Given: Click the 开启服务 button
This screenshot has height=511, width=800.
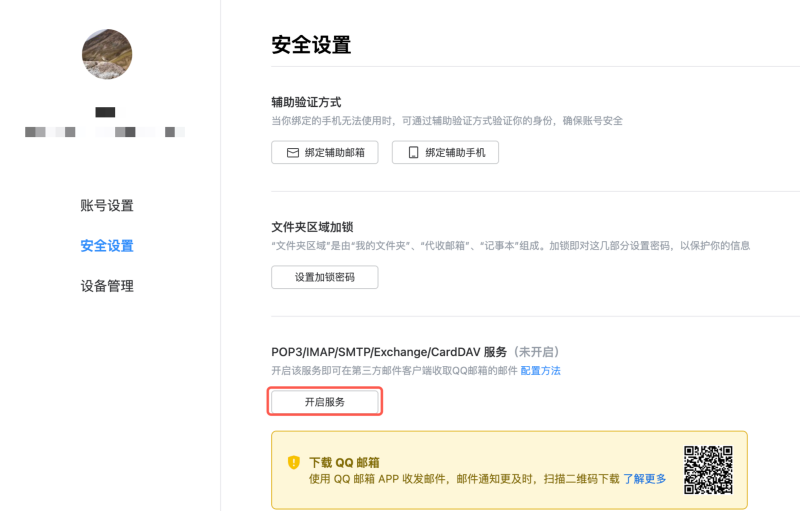Looking at the screenshot, I should click(324, 402).
